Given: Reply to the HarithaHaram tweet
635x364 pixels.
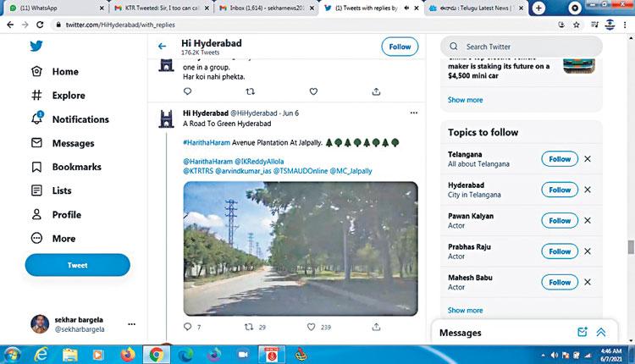Looking at the screenshot, I should tap(188, 327).
